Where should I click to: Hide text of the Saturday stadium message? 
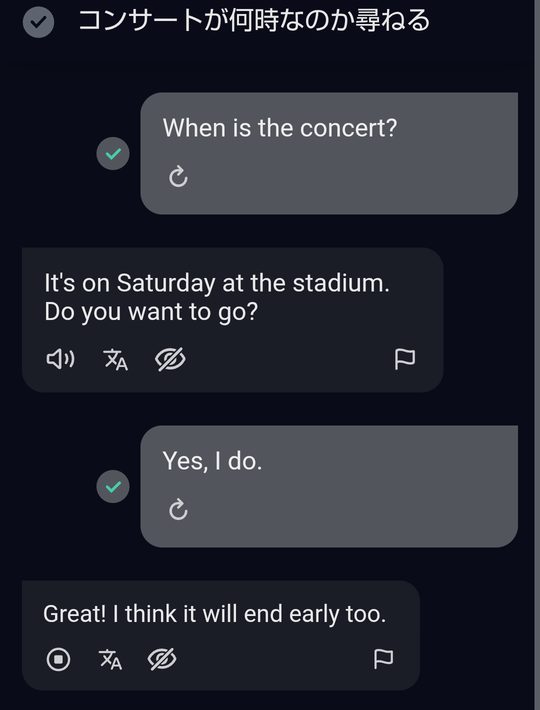click(170, 360)
